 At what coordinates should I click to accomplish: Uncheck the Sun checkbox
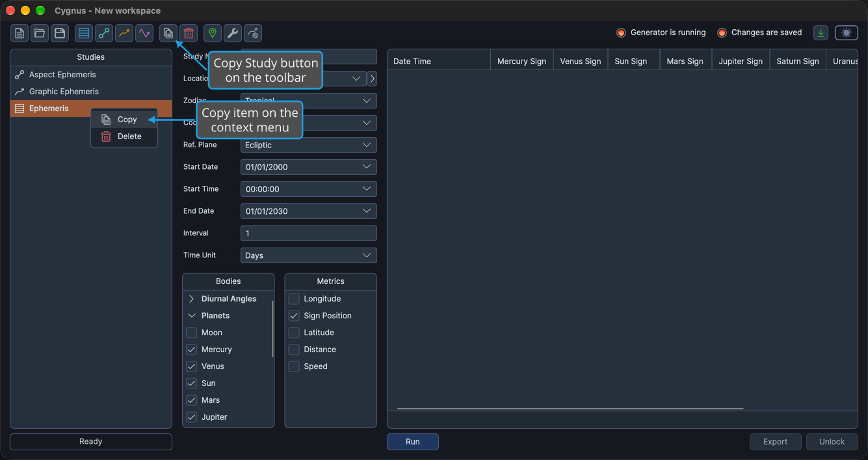[192, 383]
